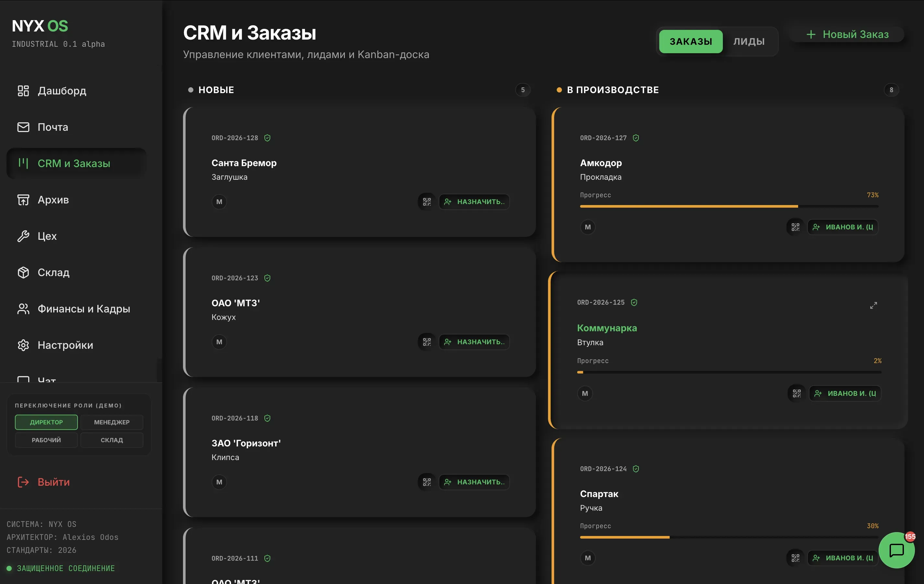Go to the Архив section
The height and width of the screenshot is (584, 924).
[53, 200]
